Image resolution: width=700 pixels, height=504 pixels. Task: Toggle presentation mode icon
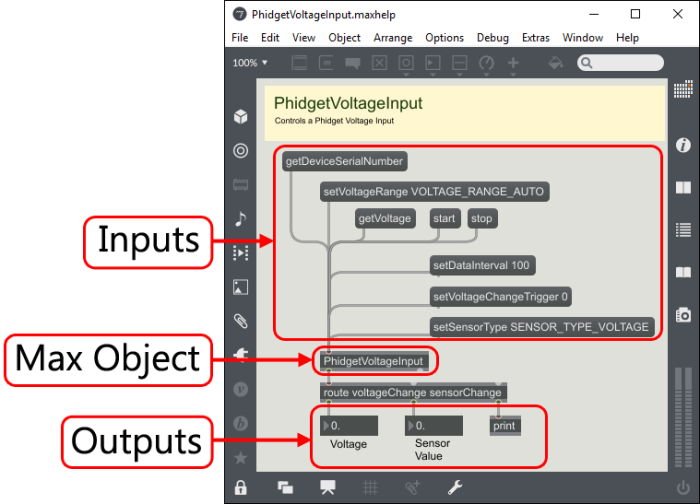coord(328,487)
